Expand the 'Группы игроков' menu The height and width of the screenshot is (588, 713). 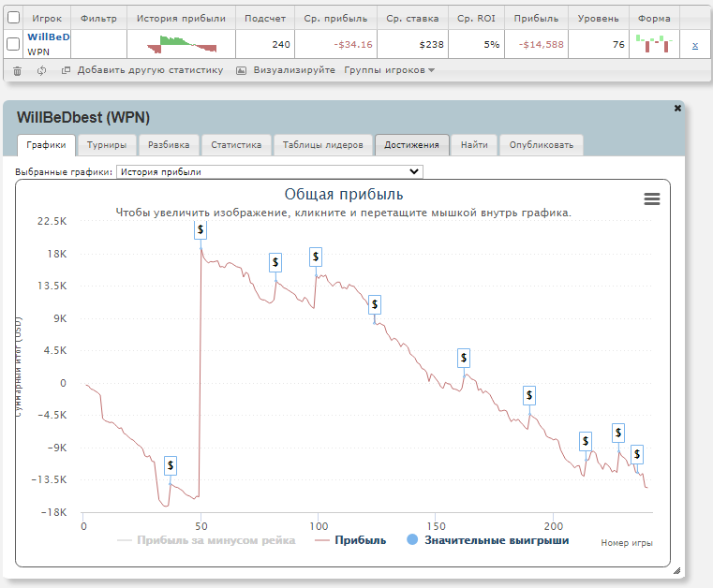pyautogui.click(x=389, y=70)
